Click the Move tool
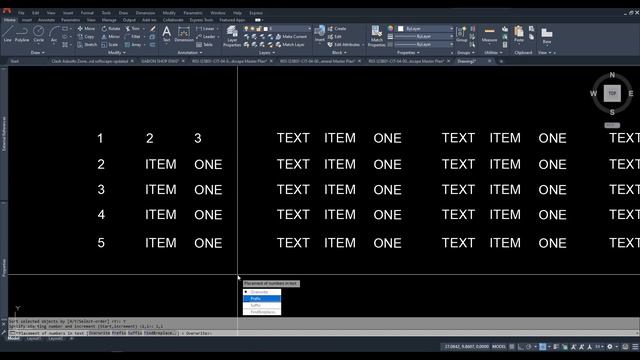The image size is (640, 360). pos(86,29)
